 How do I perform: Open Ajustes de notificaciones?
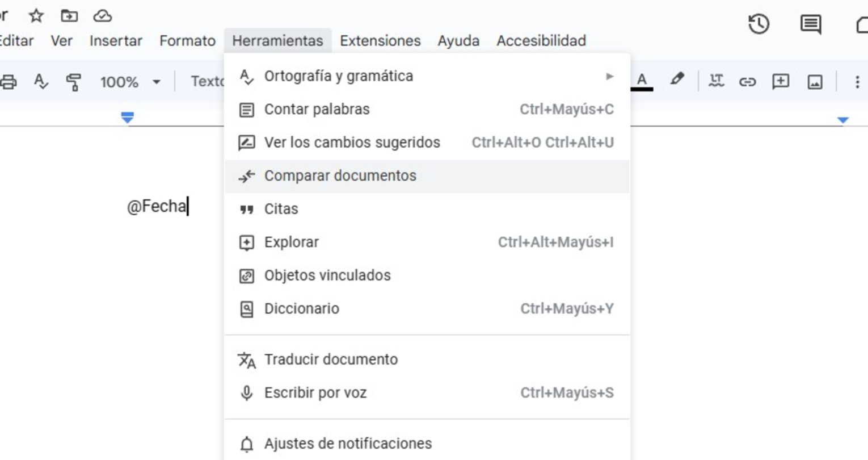[427, 444]
